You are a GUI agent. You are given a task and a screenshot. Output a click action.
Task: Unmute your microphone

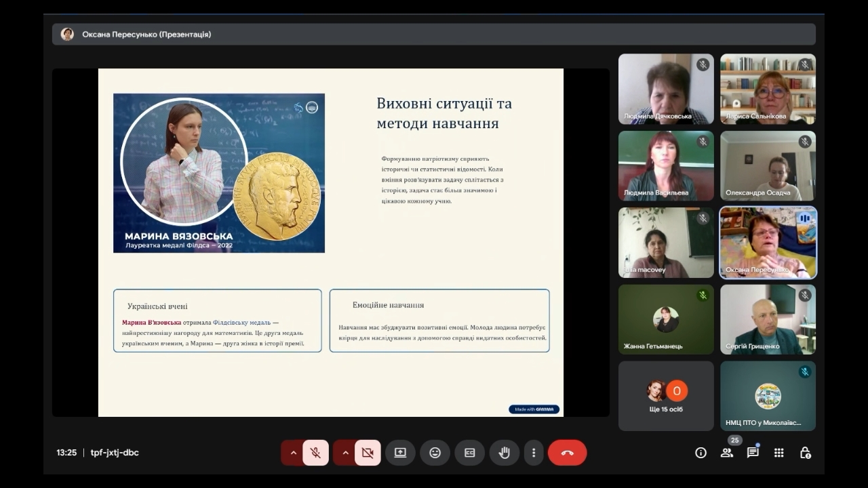(315, 453)
